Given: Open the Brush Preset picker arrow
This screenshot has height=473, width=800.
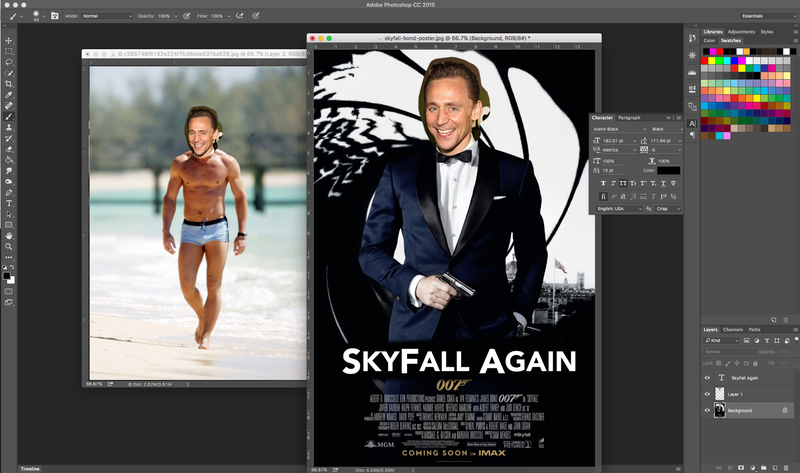Looking at the screenshot, I should pyautogui.click(x=44, y=16).
